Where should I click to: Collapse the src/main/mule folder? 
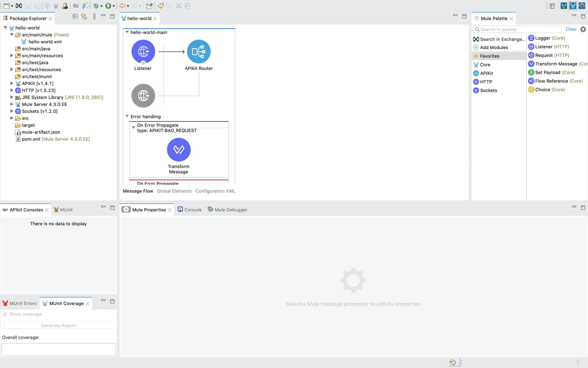click(12, 35)
